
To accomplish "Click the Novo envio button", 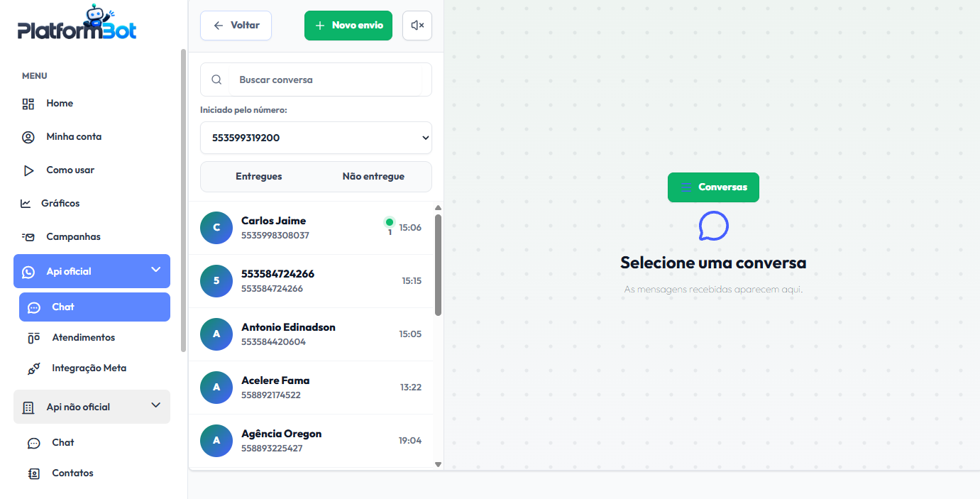I will [348, 26].
